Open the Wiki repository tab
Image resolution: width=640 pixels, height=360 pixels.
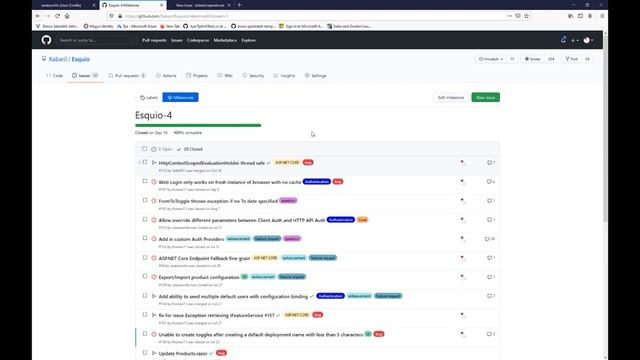click(225, 76)
